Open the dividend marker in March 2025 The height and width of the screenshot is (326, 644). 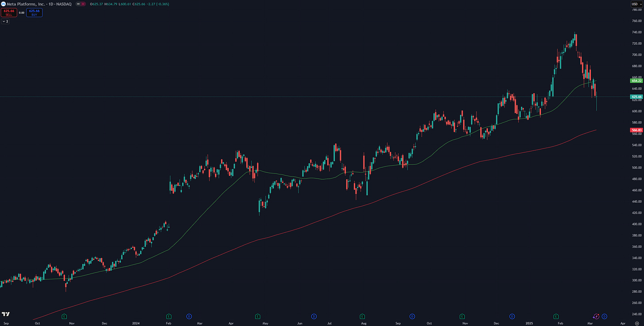[x=604, y=316]
